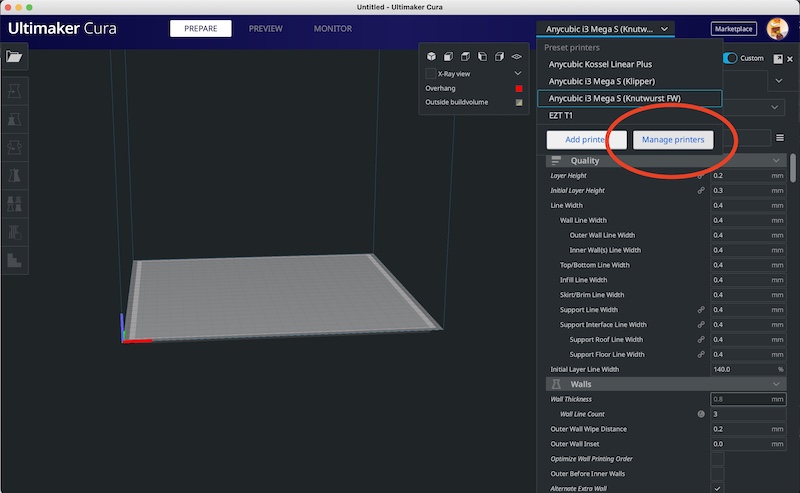Image resolution: width=800 pixels, height=493 pixels.
Task: Click the Initial Layer Height value field
Action: click(748, 190)
